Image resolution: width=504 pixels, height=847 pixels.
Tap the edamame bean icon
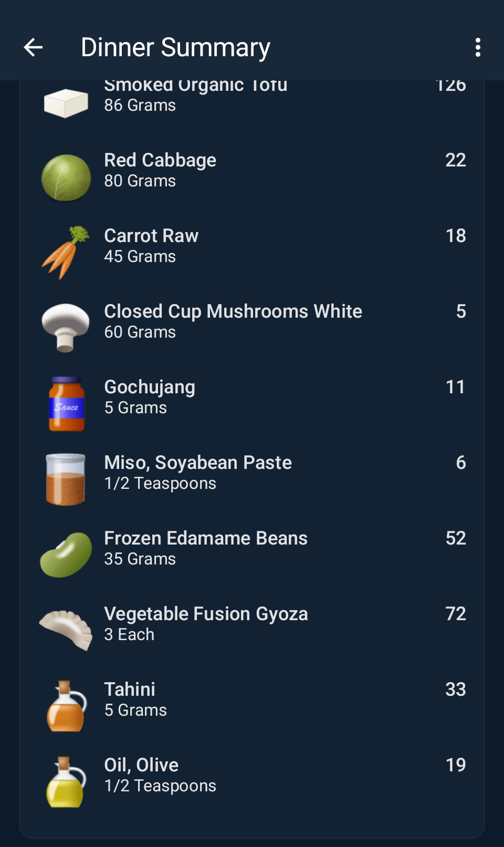coord(66,555)
